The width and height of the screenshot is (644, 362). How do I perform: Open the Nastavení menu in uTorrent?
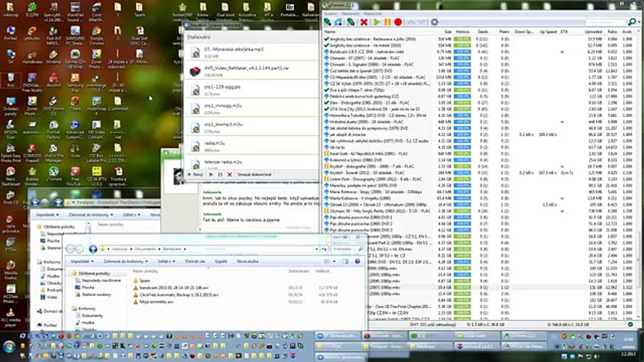(x=350, y=13)
